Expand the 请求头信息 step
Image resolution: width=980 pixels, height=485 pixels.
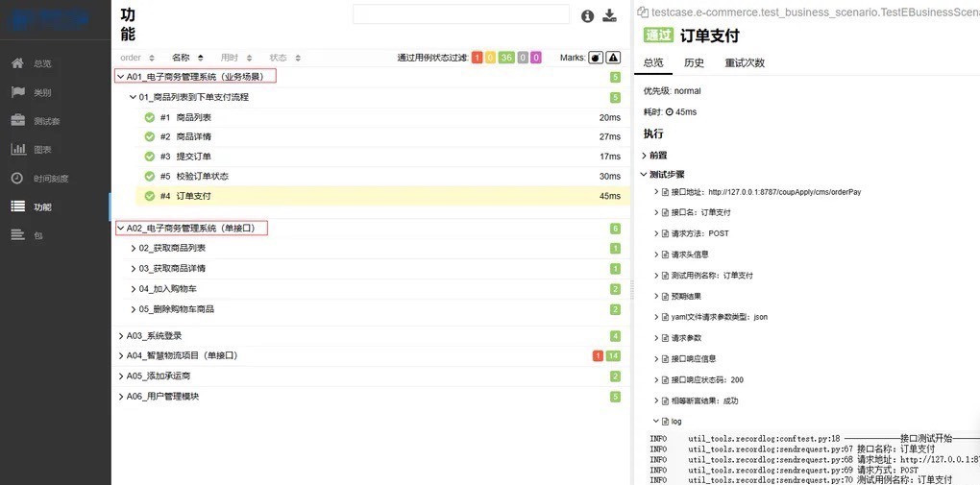point(680,255)
